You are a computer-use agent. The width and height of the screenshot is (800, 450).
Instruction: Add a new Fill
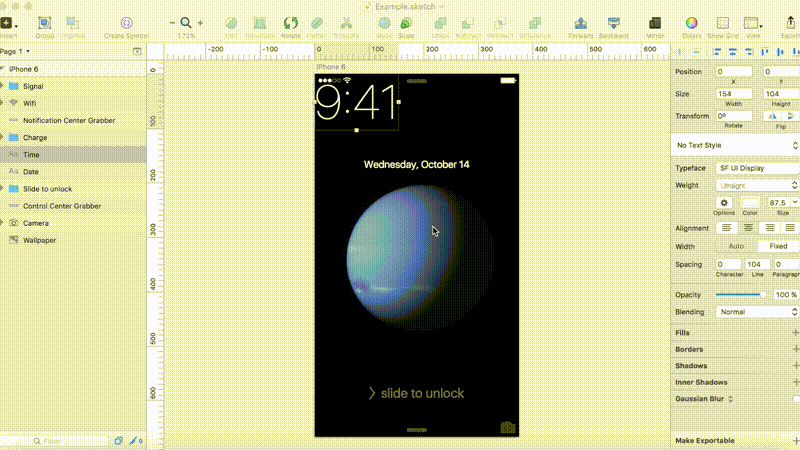(x=795, y=333)
